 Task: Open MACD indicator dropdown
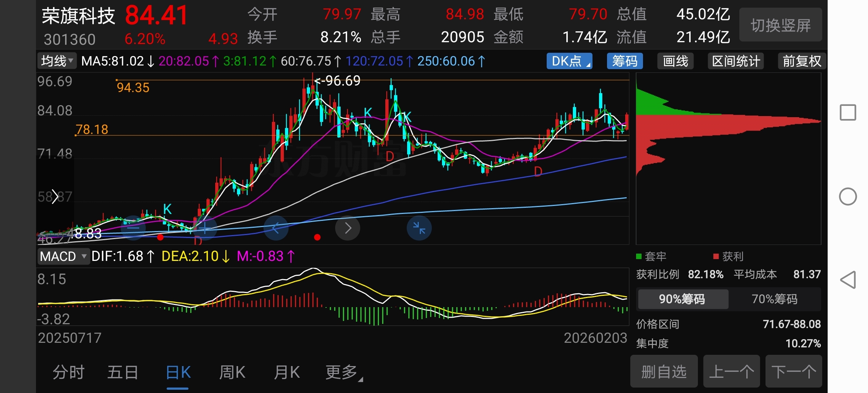(x=63, y=256)
